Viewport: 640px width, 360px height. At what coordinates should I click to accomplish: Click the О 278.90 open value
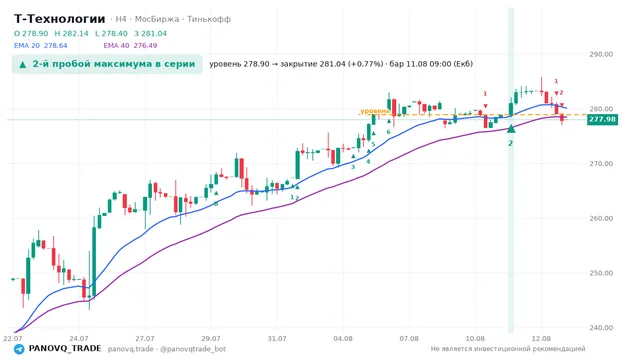[31, 33]
